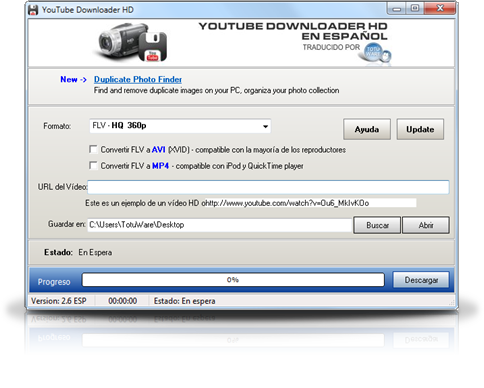Close the YouTube Downloader HD window
This screenshot has height=388, width=484.
pyautogui.click(x=440, y=8)
